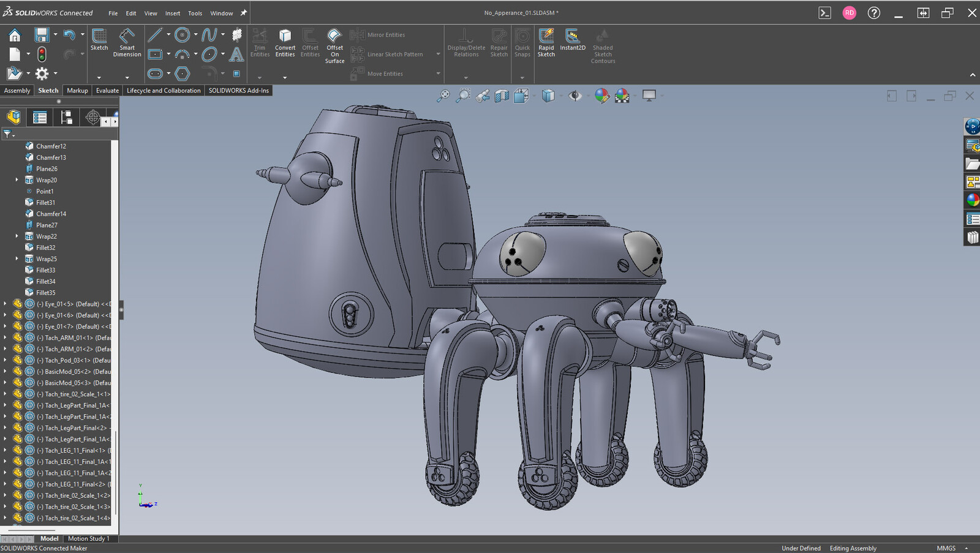Click the Section View icon

pyautogui.click(x=502, y=96)
